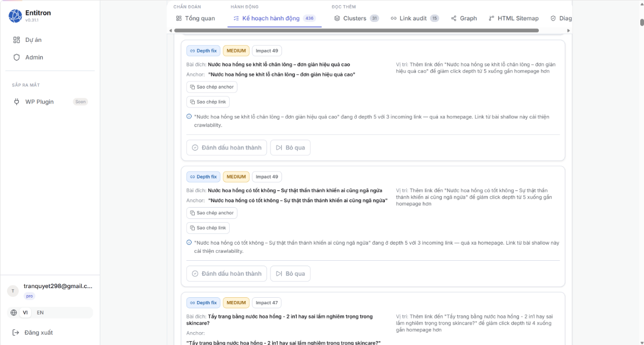Click MEDIUM badge on 'có tốt không' card

[236, 177]
